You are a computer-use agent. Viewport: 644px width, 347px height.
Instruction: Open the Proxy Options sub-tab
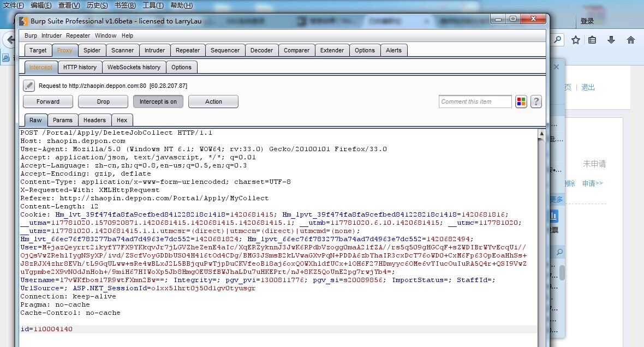(181, 67)
